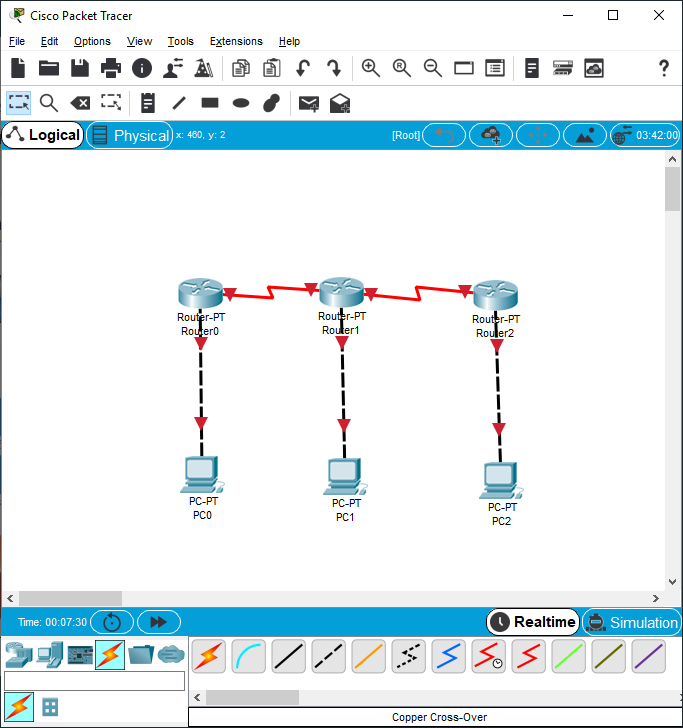Select the Draw Ellipse tool
The height and width of the screenshot is (728, 683).
(241, 103)
